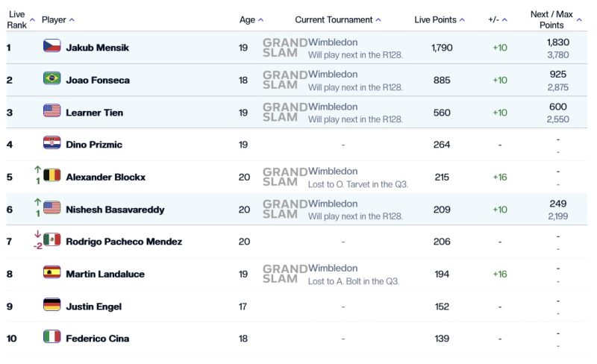Open Jakub Mensik's player profile
597x364 pixels.
(x=97, y=48)
